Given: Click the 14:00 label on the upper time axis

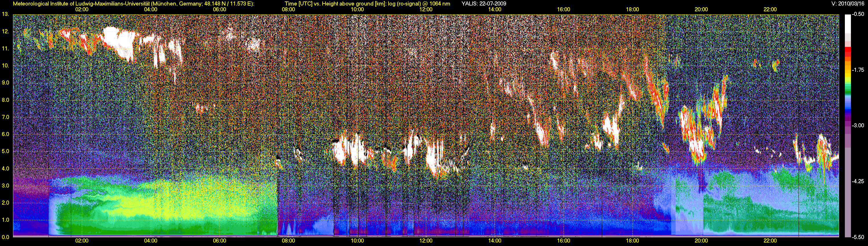Looking at the screenshot, I should coord(495,10).
